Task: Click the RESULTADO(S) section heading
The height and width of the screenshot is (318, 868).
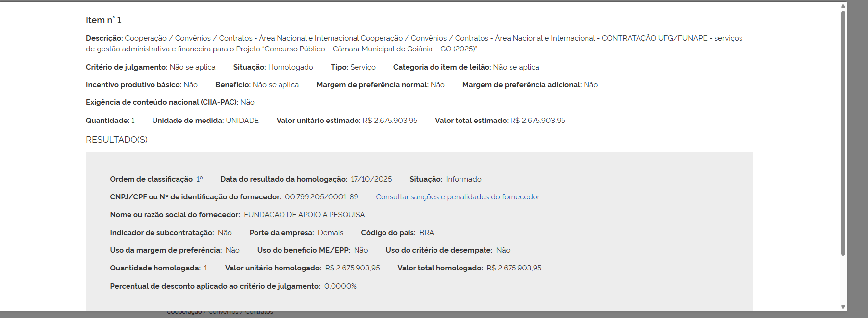Action: (117, 140)
